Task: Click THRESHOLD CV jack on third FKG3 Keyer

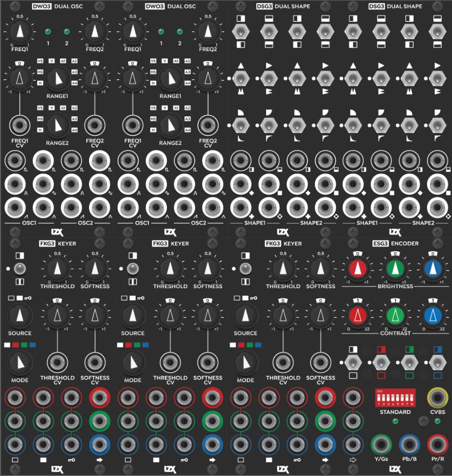Action: 283,363
